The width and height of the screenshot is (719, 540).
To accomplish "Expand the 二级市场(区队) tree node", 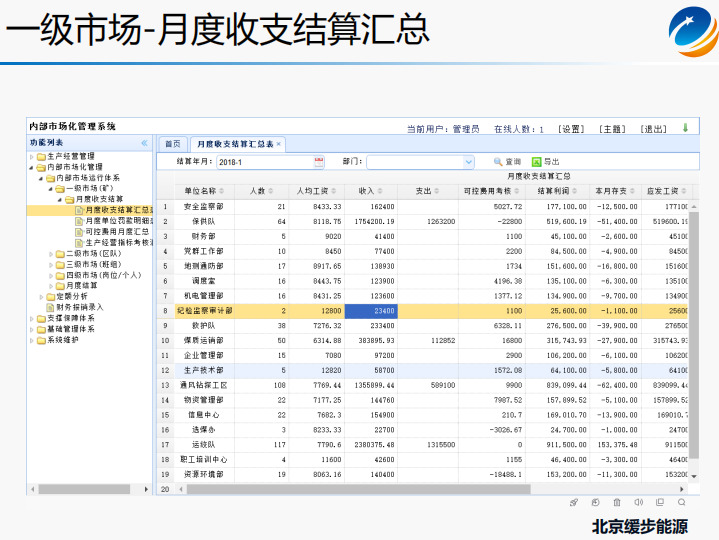I will pyautogui.click(x=50, y=253).
